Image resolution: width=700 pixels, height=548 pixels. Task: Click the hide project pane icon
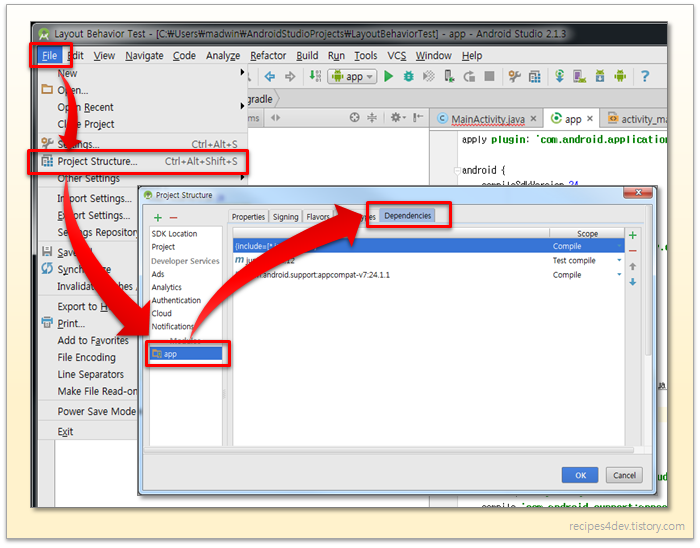pyautogui.click(x=418, y=117)
